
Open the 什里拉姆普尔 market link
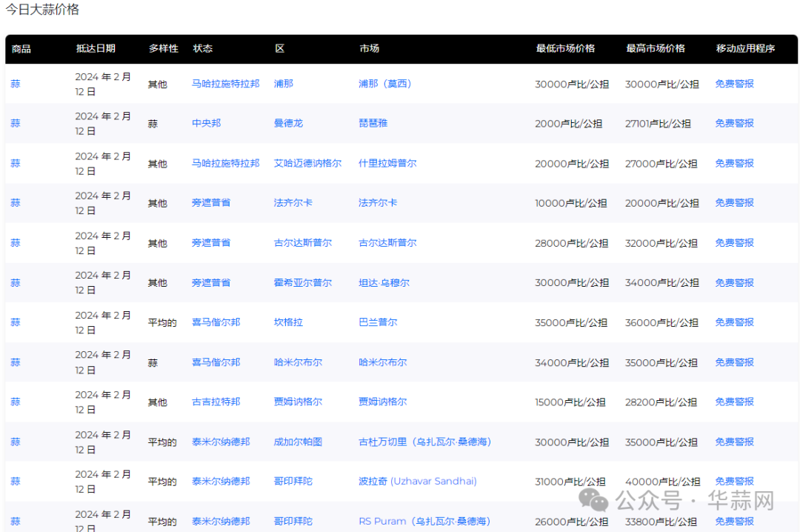click(387, 163)
